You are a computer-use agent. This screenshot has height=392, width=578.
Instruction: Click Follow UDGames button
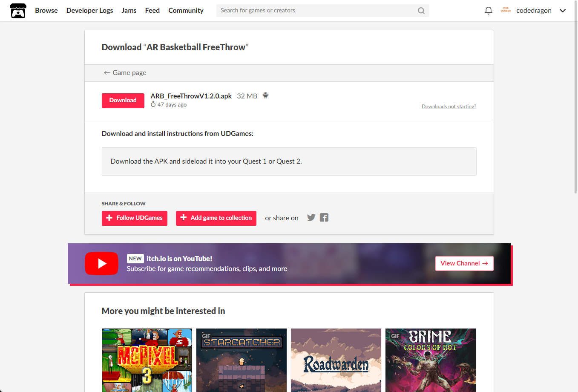(135, 218)
